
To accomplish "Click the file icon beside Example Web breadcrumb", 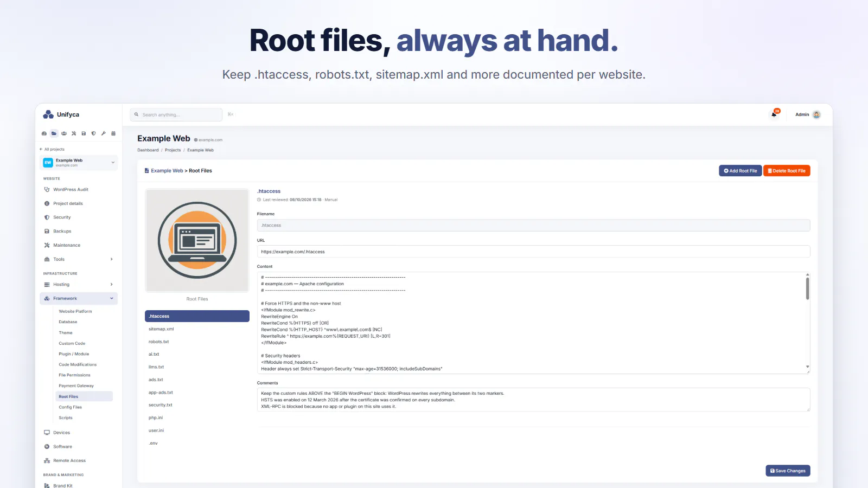I will point(146,171).
